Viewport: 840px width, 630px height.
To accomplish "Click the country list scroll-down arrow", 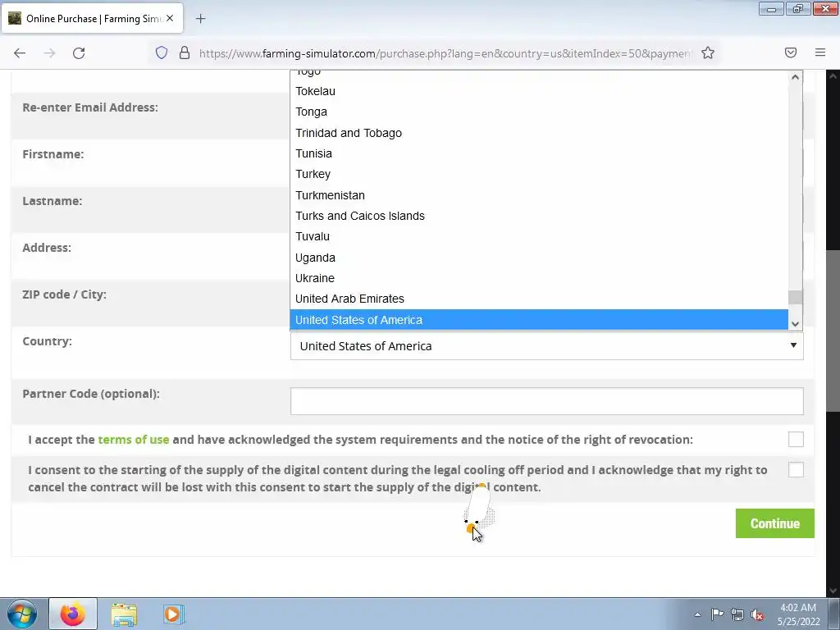I will click(x=795, y=323).
